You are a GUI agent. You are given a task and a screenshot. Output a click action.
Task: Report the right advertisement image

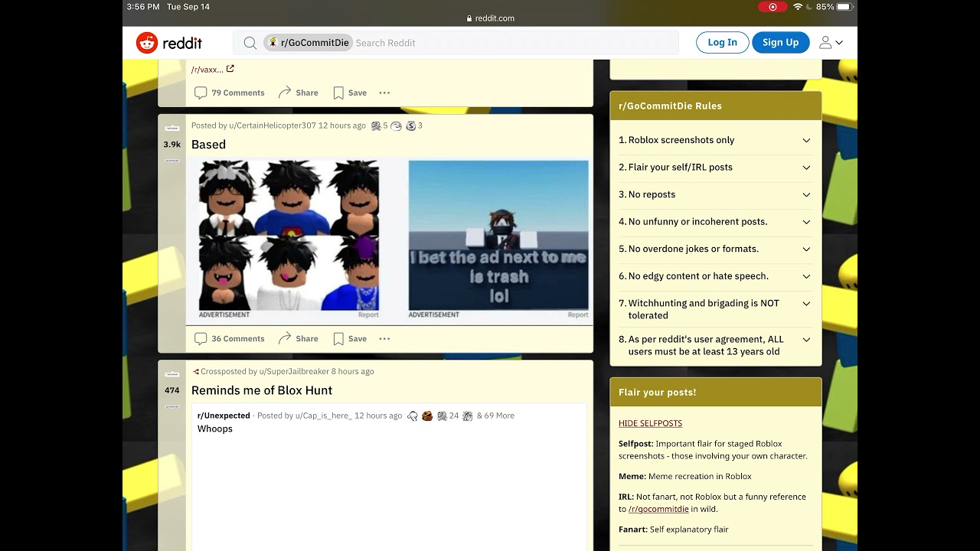click(578, 315)
